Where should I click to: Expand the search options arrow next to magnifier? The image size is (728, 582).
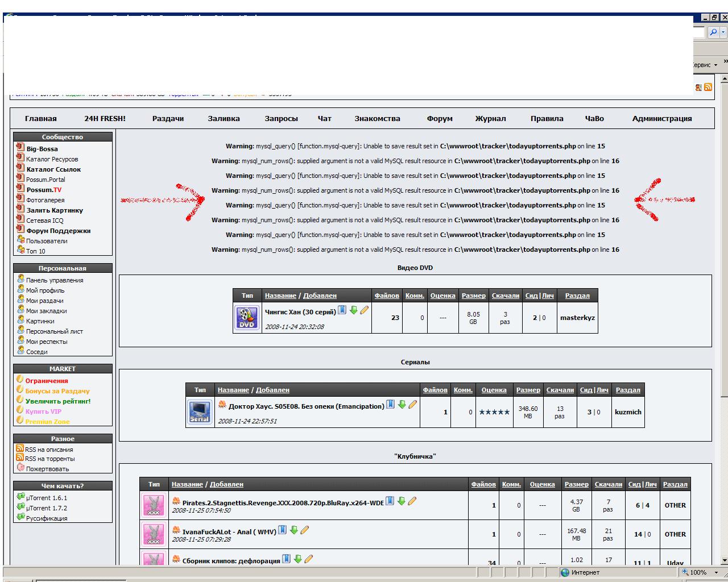723,32
